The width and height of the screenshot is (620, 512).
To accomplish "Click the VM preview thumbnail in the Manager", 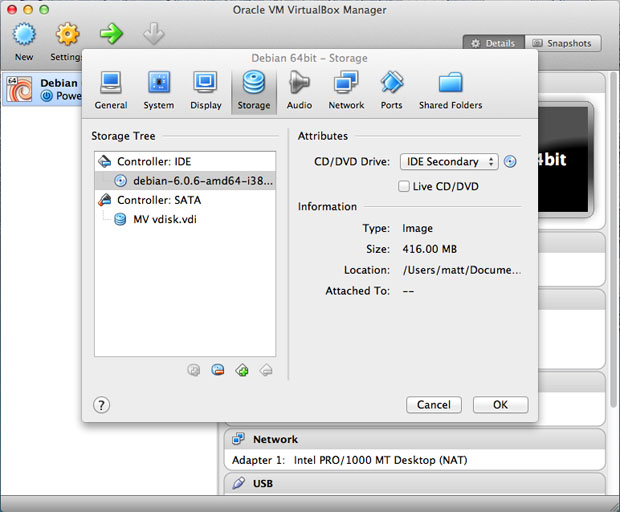I will pyautogui.click(x=565, y=159).
